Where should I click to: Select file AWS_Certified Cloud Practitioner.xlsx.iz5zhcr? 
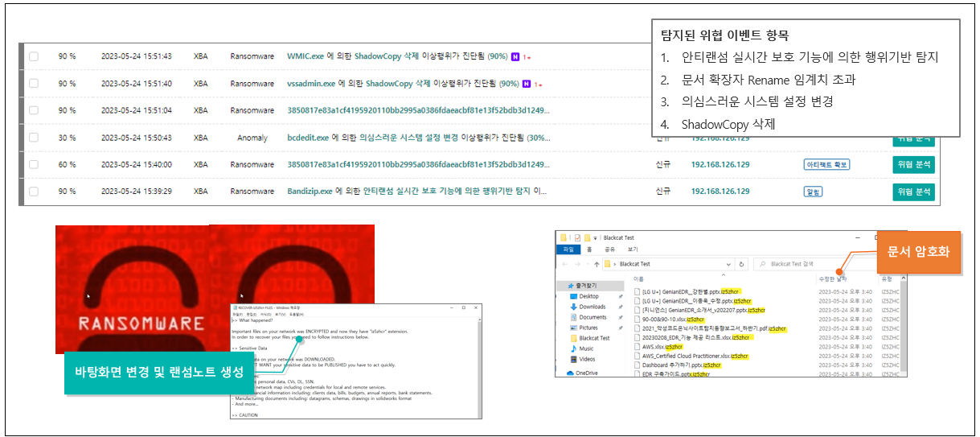(x=691, y=357)
